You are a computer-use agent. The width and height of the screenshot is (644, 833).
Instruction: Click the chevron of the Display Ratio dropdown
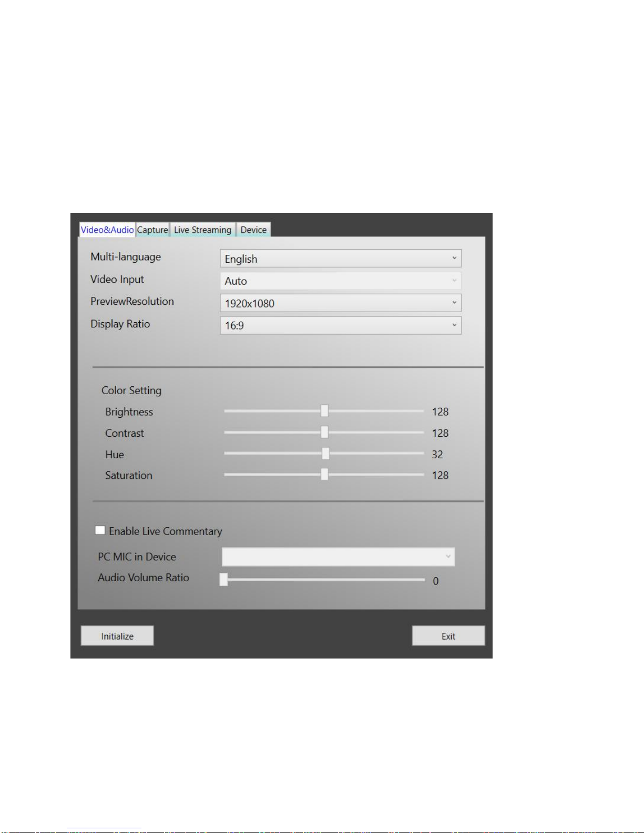[454, 325]
